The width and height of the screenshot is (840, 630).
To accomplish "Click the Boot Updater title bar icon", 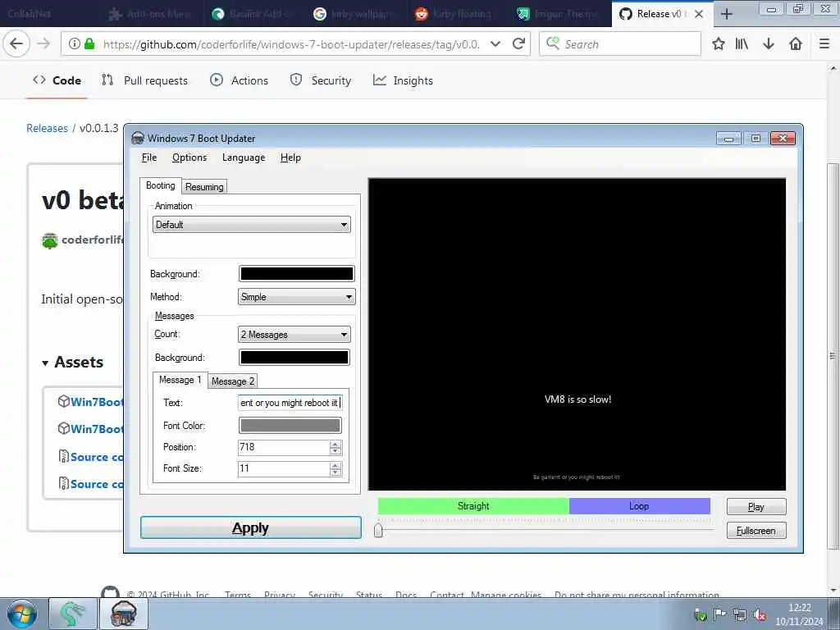I will (138, 138).
